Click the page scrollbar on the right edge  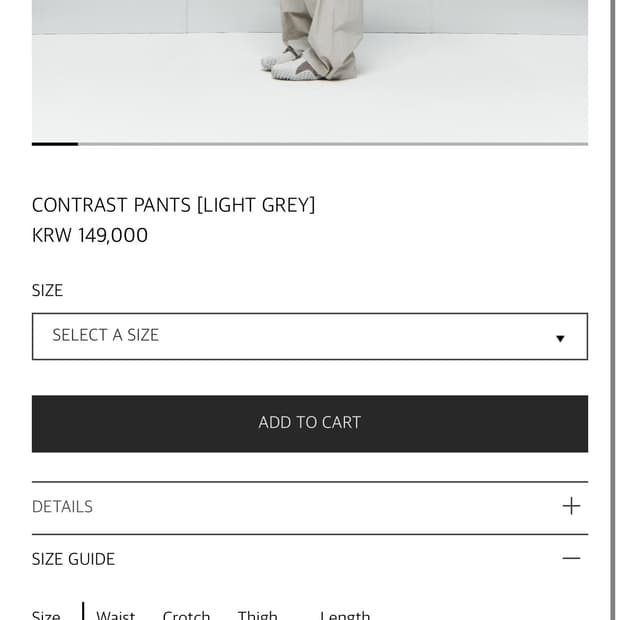(612, 300)
